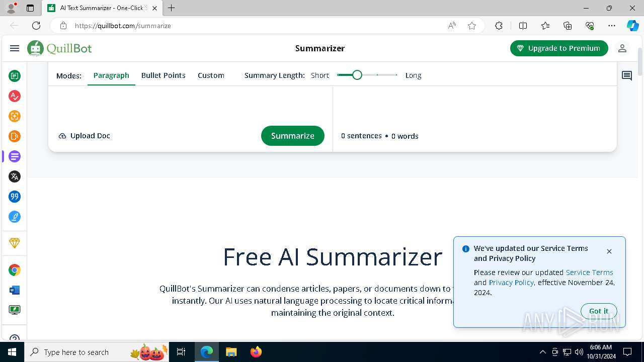
Task: Open File Explorer from taskbar
Action: tap(231, 352)
